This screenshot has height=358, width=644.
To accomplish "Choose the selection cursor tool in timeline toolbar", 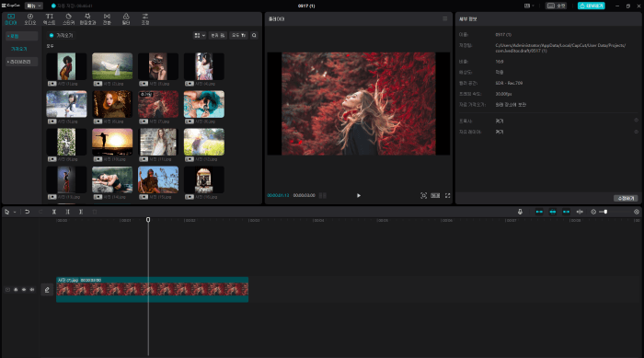I will point(7,212).
